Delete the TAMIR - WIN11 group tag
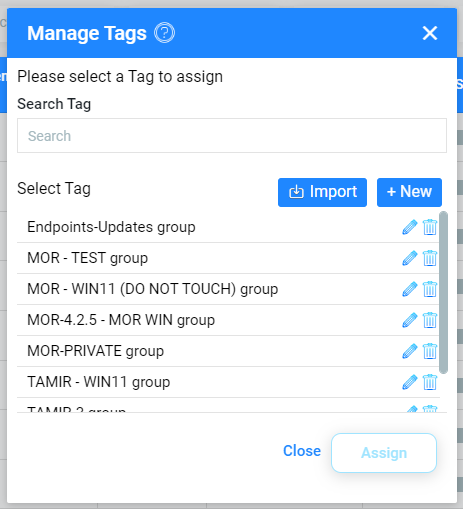463x509 pixels. pyautogui.click(x=430, y=382)
